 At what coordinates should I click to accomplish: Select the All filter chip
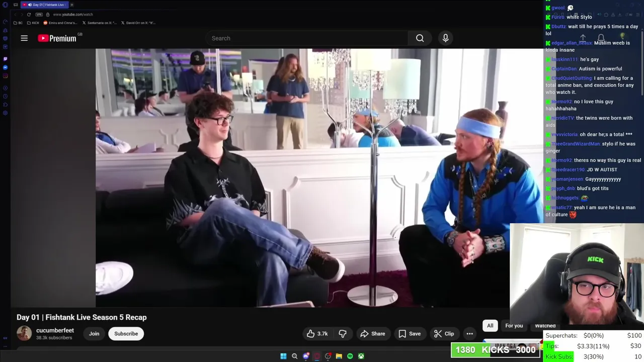tap(490, 326)
